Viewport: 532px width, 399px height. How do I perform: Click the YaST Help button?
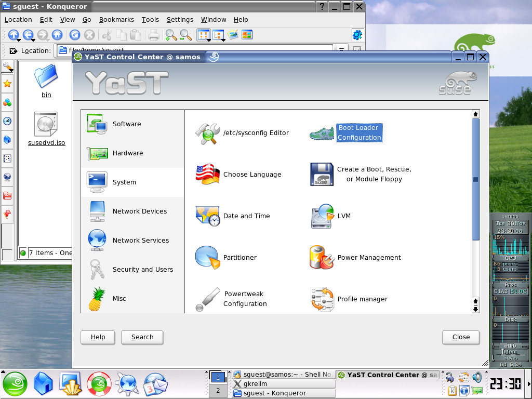point(98,337)
